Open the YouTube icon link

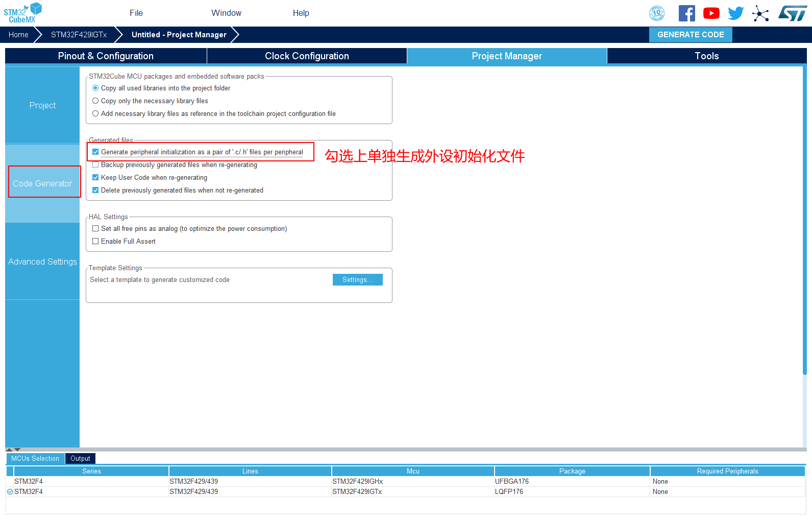click(711, 13)
